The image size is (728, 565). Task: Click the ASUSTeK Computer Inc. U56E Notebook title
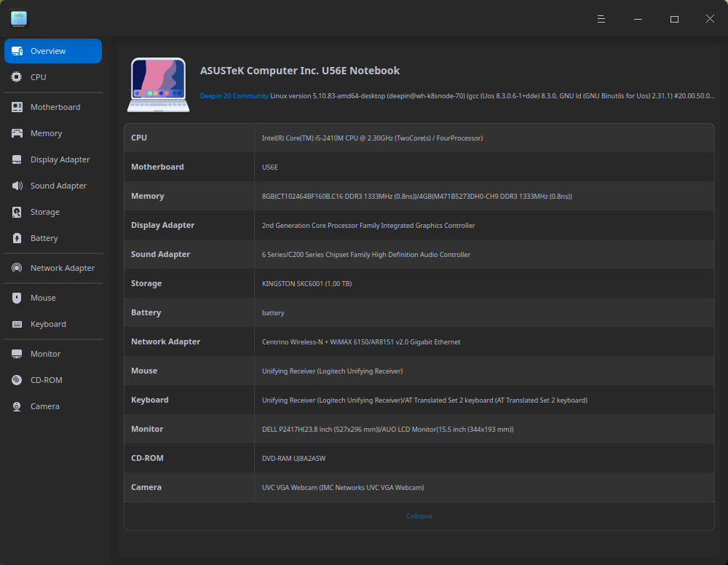[x=299, y=71]
